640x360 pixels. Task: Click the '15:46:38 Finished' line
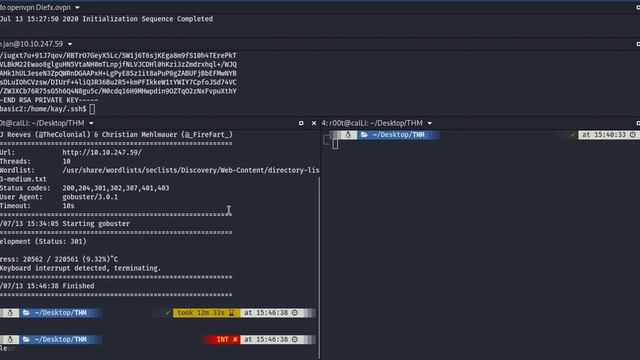point(47,286)
